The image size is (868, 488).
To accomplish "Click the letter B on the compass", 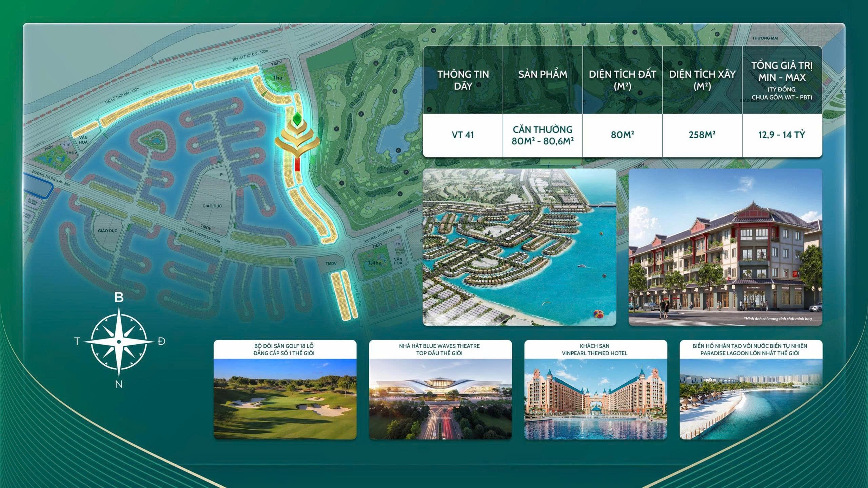I will [x=119, y=298].
